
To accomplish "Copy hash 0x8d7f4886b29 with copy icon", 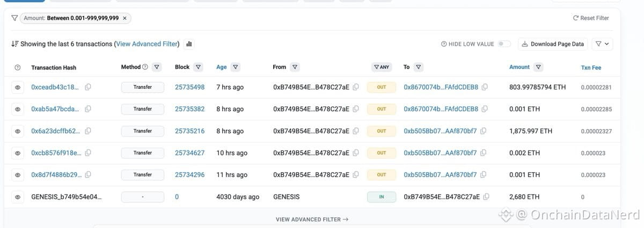I will click(88, 175).
